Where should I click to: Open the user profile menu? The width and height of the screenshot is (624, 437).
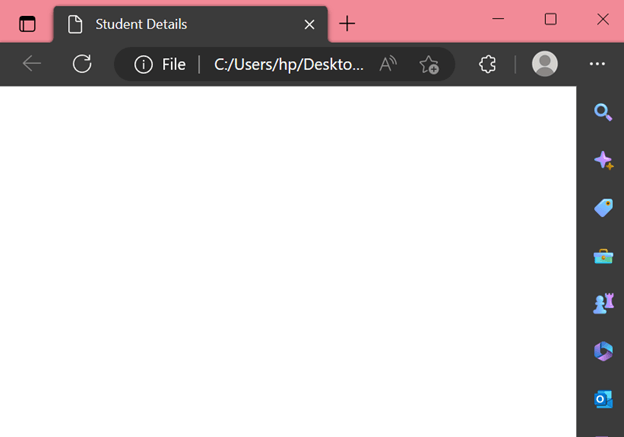pyautogui.click(x=545, y=64)
